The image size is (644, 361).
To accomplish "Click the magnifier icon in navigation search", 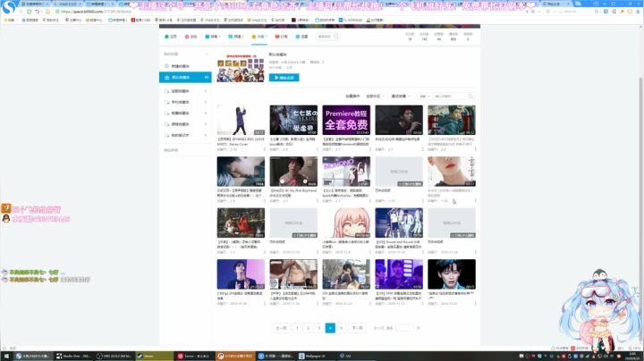I will tap(336, 37).
